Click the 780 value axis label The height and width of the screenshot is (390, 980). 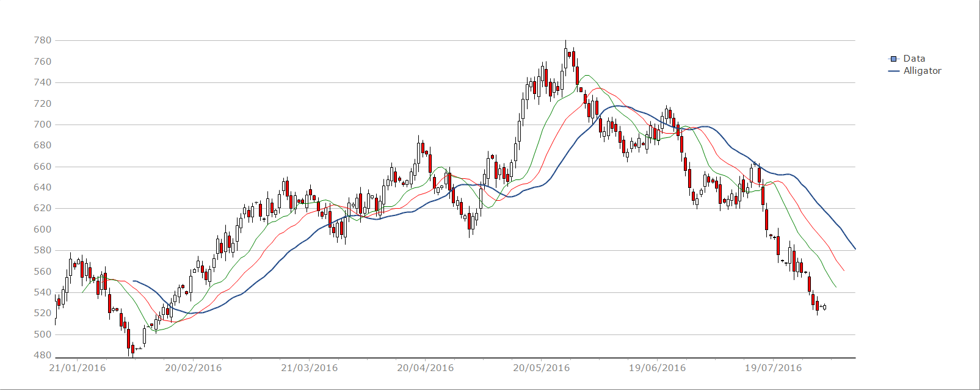point(43,40)
